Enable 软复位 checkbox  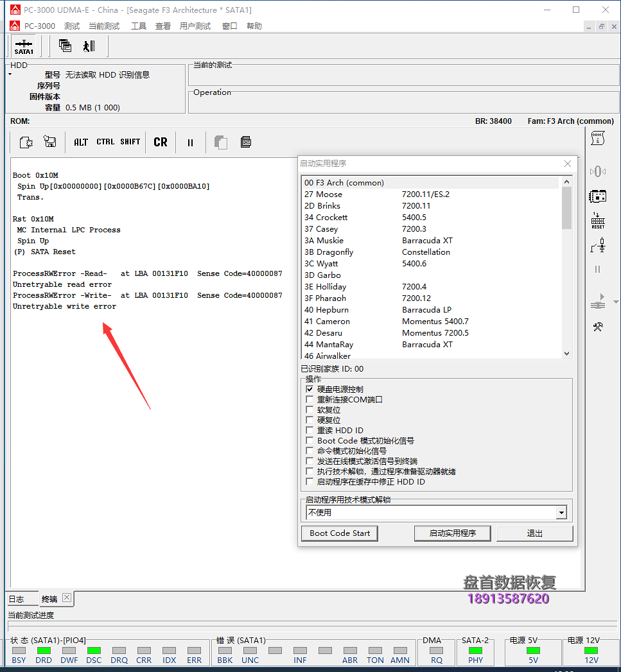(310, 409)
